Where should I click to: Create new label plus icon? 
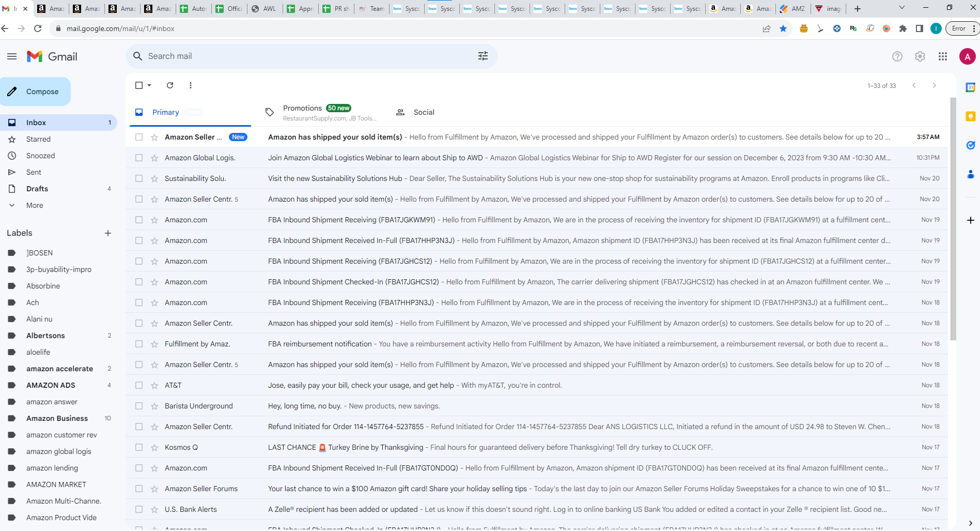(108, 233)
